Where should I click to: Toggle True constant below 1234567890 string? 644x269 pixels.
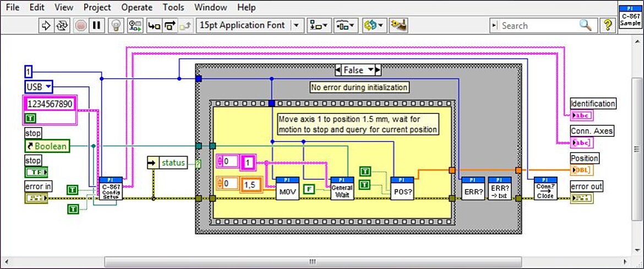click(31, 118)
